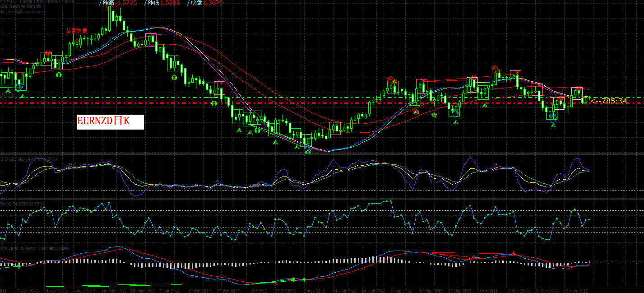This screenshot has width=644, height=293.
Task: Select the EURNZD日K white text box
Action: click(x=111, y=121)
